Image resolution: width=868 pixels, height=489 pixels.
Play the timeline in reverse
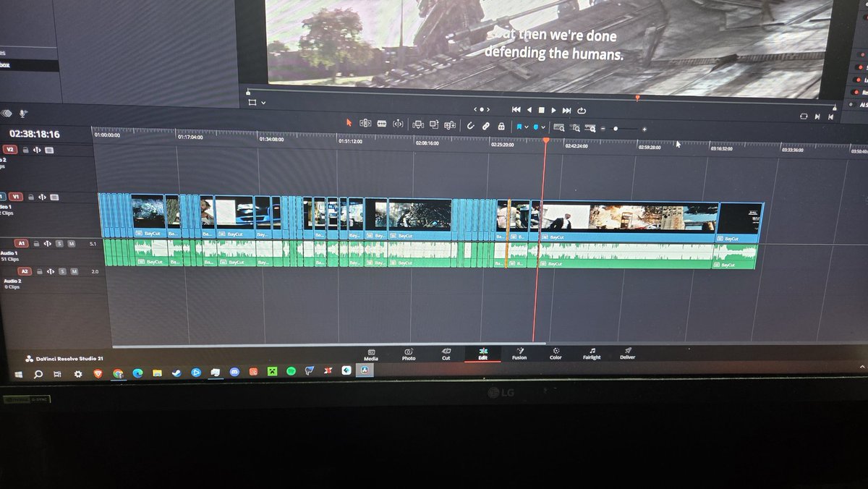pyautogui.click(x=529, y=110)
